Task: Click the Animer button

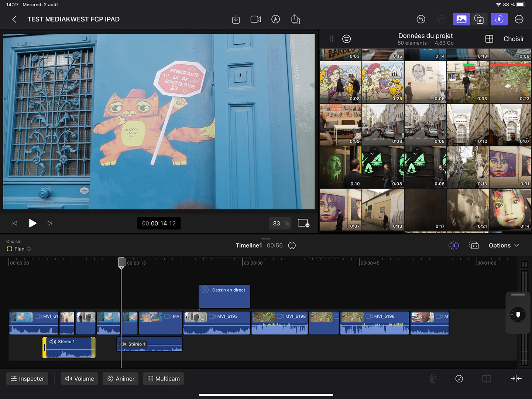Action: click(x=121, y=378)
